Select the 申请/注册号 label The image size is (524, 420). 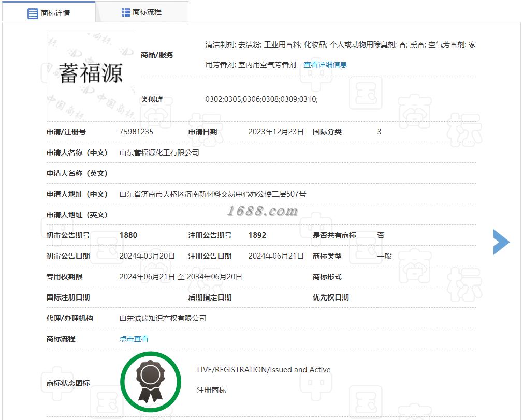tap(66, 132)
